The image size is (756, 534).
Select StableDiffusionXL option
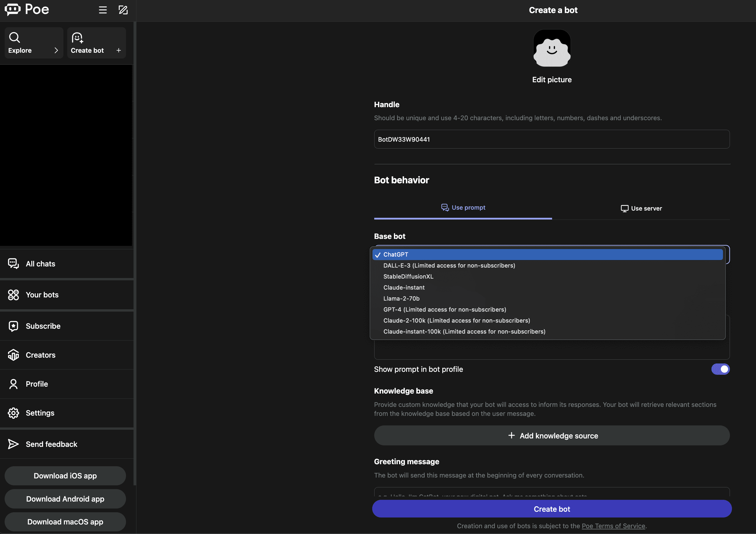pos(408,277)
